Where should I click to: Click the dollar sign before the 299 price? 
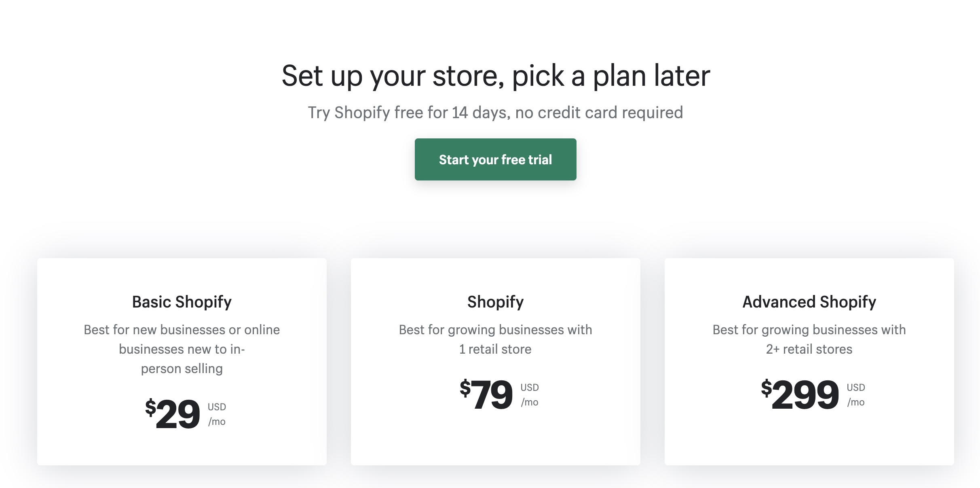point(766,388)
